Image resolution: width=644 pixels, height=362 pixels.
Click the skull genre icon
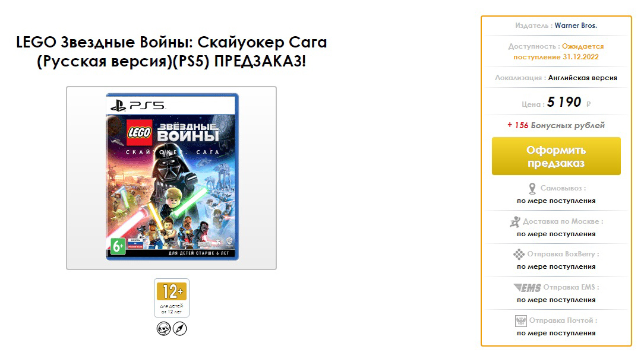[x=163, y=328]
